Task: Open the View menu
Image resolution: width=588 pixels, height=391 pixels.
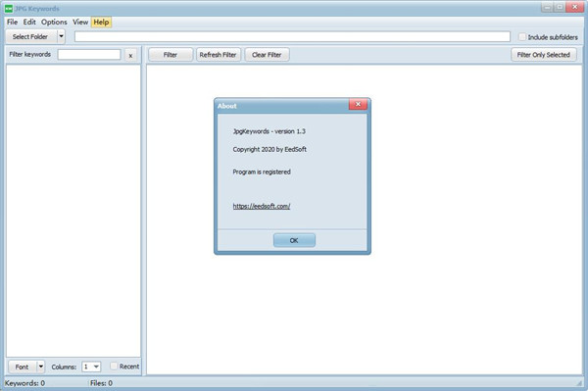Action: click(80, 23)
